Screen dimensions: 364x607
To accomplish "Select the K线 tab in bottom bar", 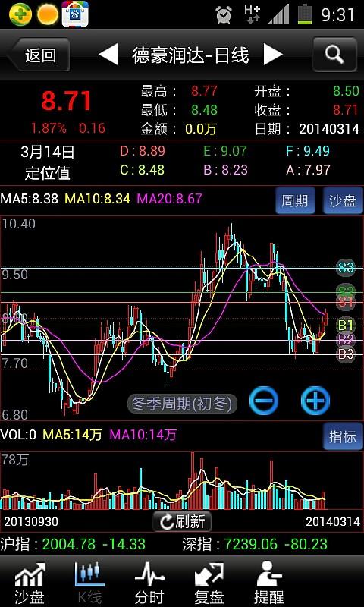I will [89, 583].
